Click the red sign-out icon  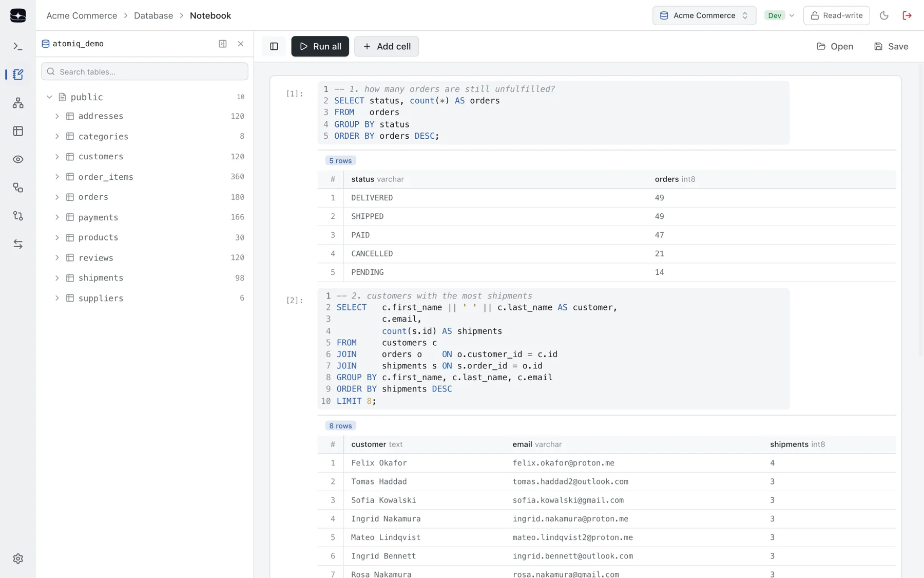coord(907,15)
